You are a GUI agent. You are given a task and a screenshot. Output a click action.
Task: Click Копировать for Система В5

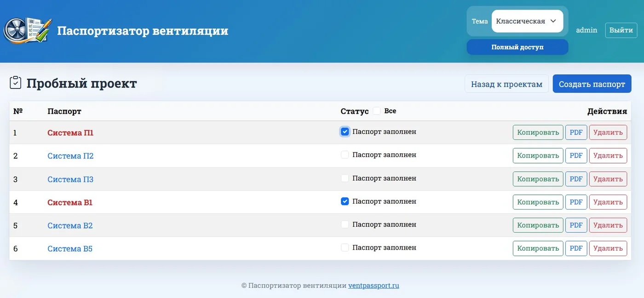click(538, 248)
